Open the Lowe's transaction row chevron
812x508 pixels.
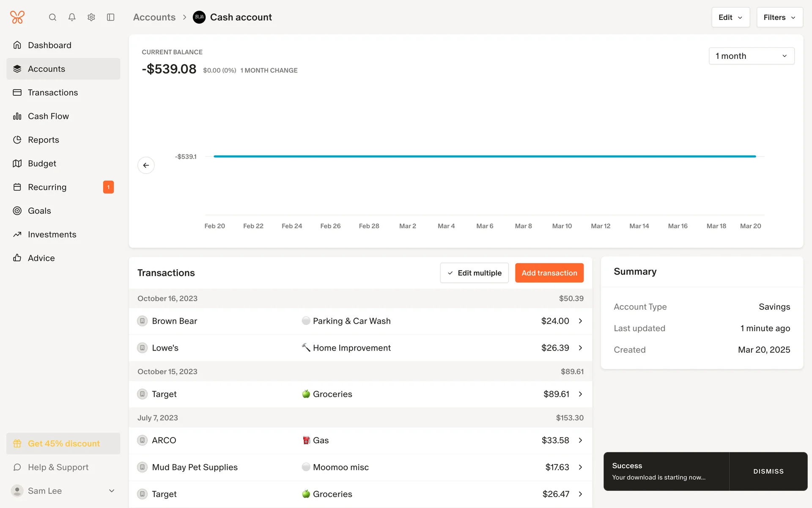pyautogui.click(x=580, y=348)
